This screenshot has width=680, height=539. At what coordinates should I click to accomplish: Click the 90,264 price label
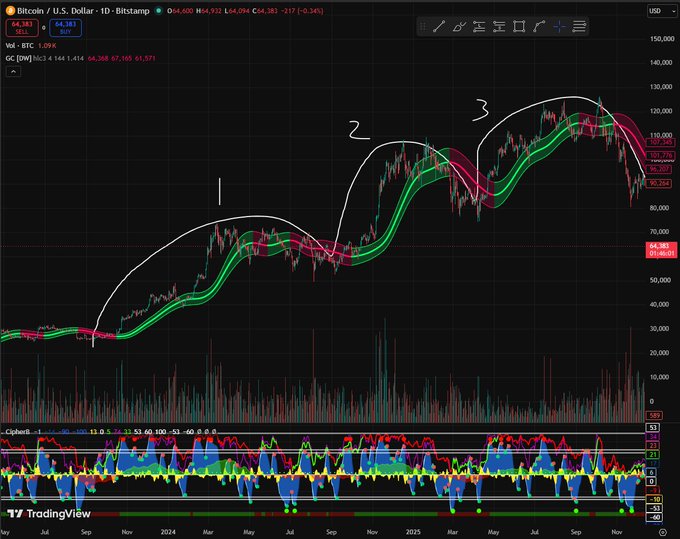659,183
